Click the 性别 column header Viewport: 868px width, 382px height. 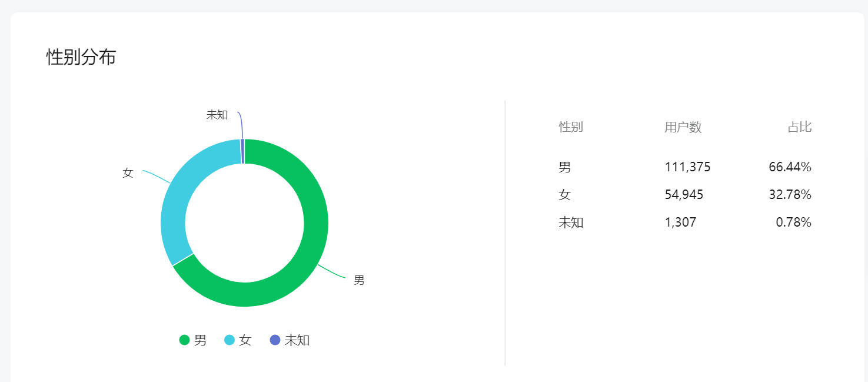point(571,127)
